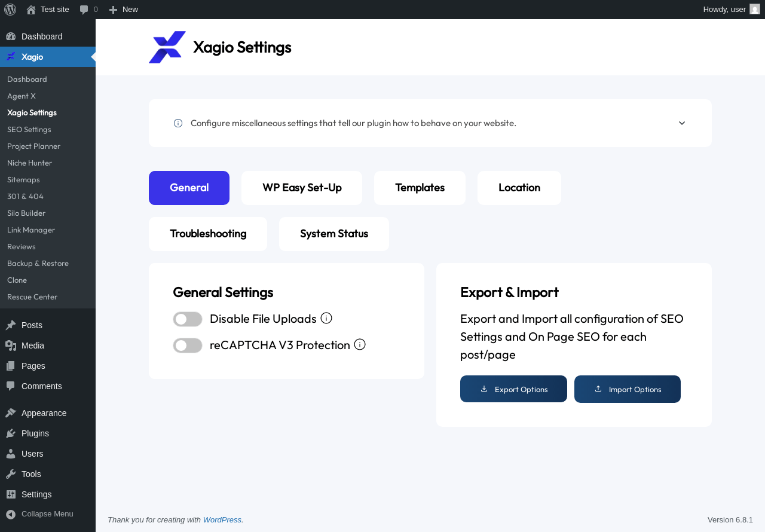Image resolution: width=765 pixels, height=532 pixels.
Task: Switch to the General tab
Action: point(189,188)
